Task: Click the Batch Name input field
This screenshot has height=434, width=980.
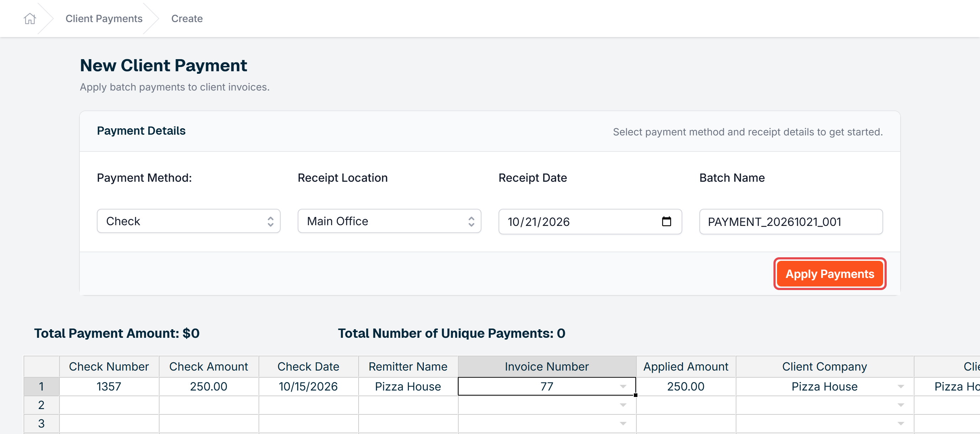Action: coord(791,222)
